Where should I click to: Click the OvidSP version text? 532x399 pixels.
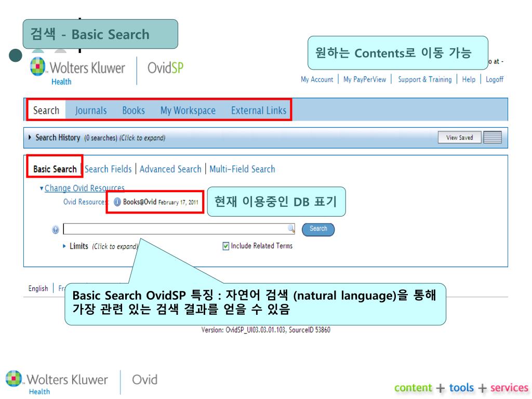point(265,330)
